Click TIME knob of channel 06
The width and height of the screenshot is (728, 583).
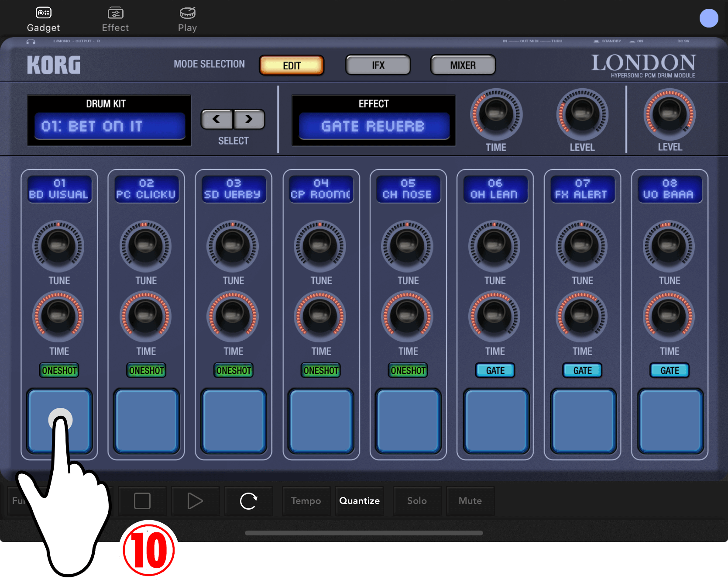tap(494, 317)
